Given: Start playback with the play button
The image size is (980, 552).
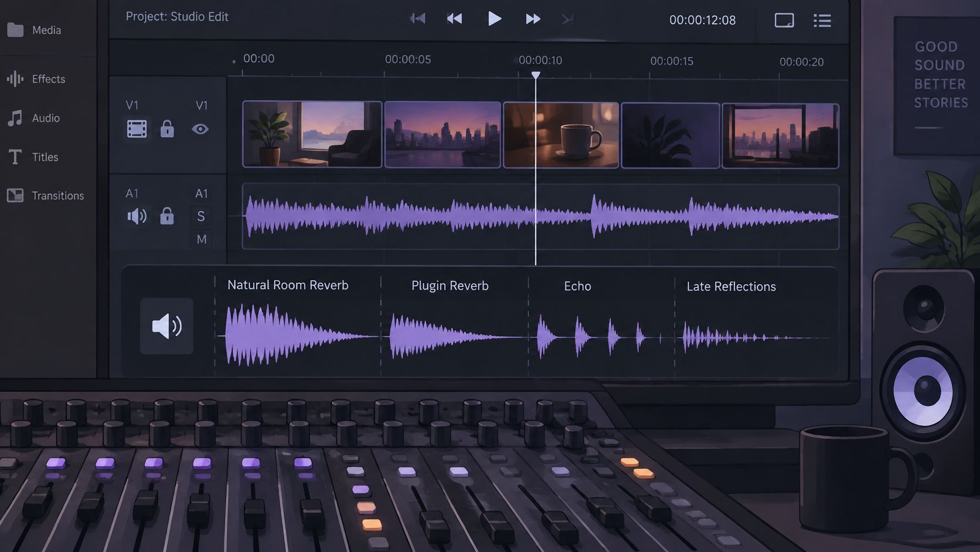Looking at the screenshot, I should point(494,19).
